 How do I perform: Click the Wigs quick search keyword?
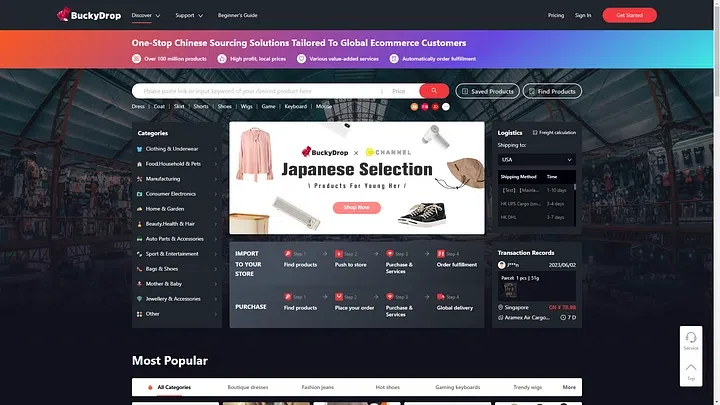click(x=247, y=107)
